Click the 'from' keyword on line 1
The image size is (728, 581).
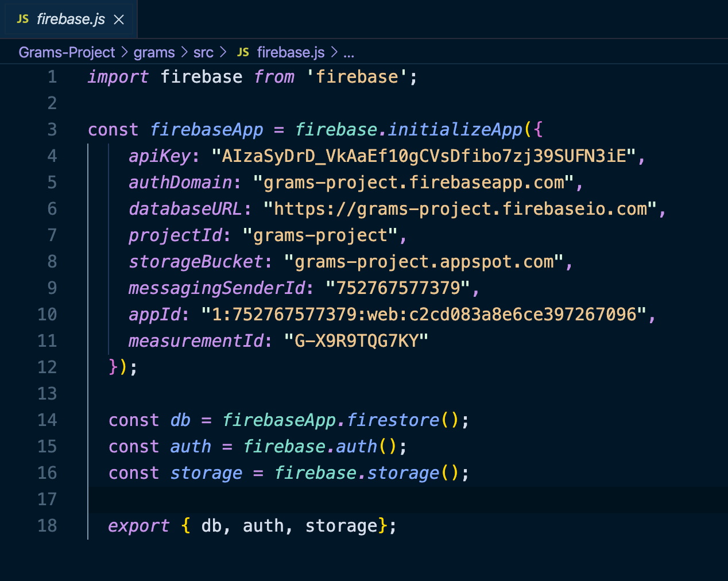274,77
